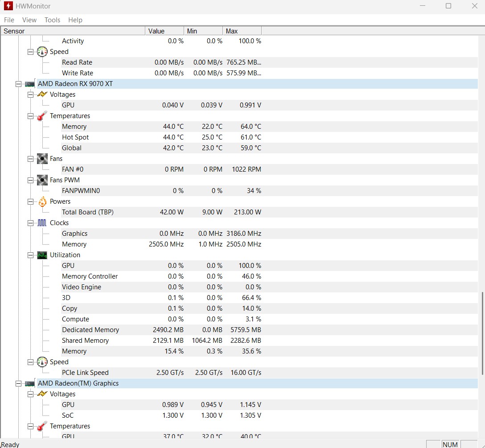
Task: Collapse the RX 9070 XT Voltages node
Action: click(30, 95)
